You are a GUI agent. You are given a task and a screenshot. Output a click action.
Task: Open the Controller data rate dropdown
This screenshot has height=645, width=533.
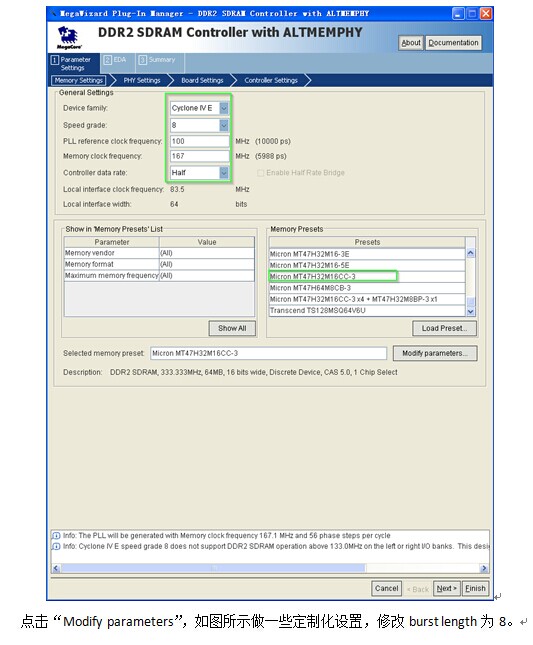click(x=224, y=173)
